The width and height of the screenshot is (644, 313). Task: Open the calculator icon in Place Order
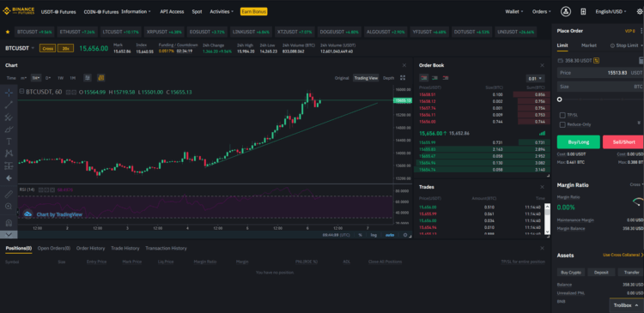[x=641, y=61]
